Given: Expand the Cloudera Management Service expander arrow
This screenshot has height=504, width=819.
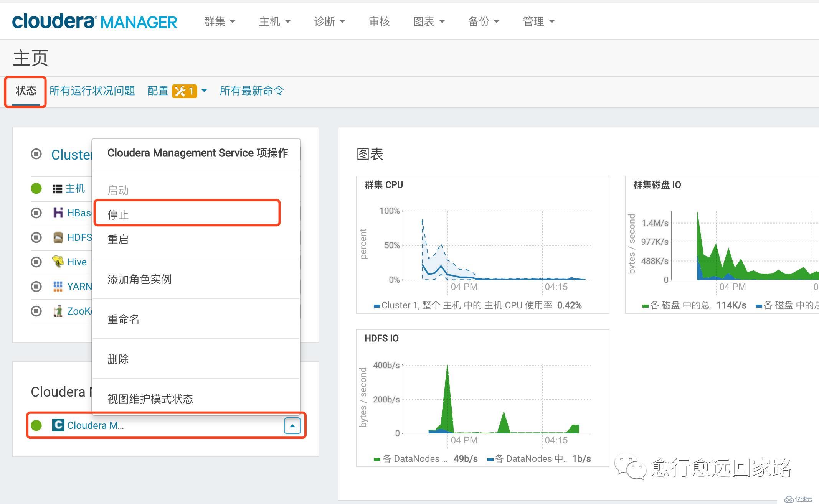Looking at the screenshot, I should 292,426.
